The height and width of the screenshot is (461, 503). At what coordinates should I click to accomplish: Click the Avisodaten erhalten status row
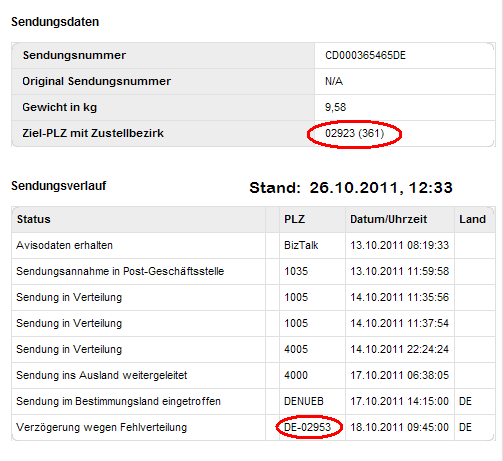tap(253, 245)
